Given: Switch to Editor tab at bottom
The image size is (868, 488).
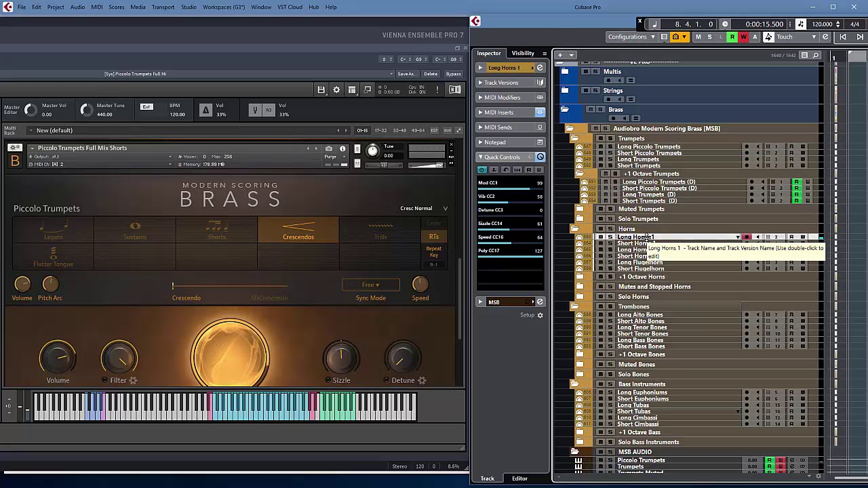Looking at the screenshot, I should pyautogui.click(x=519, y=479).
